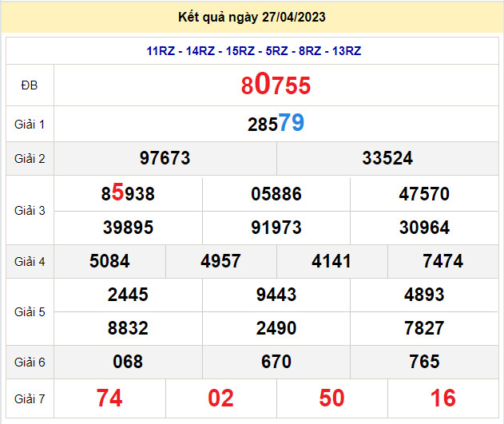Click the code row 11RZ - 14RZ - 15RZ
504x424 pixels.
click(254, 51)
